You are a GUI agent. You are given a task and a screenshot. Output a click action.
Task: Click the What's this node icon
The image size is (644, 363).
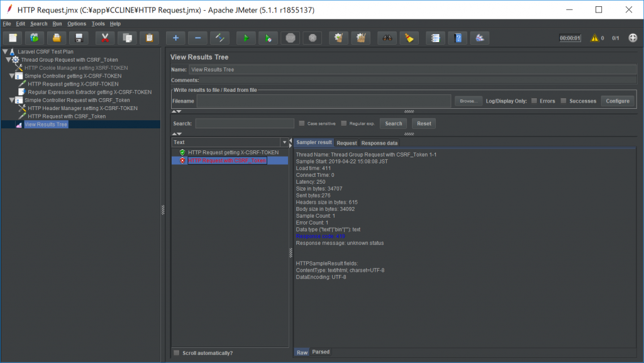(480, 38)
